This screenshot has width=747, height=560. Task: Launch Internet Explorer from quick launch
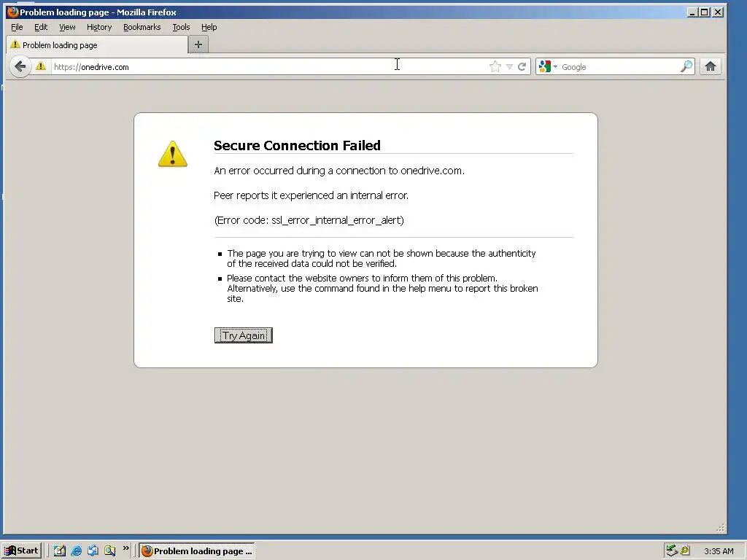[76, 551]
